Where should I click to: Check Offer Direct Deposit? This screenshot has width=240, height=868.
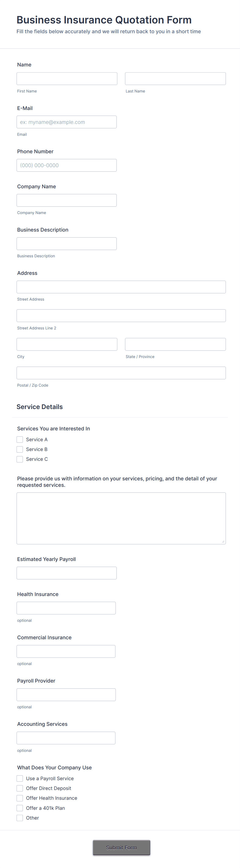(20, 788)
